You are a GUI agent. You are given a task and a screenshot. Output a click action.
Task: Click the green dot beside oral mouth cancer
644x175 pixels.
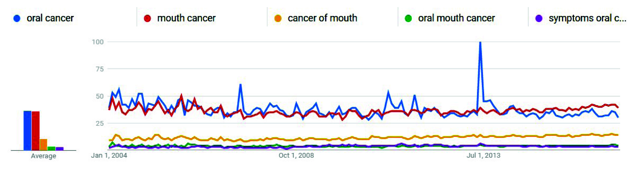[408, 18]
